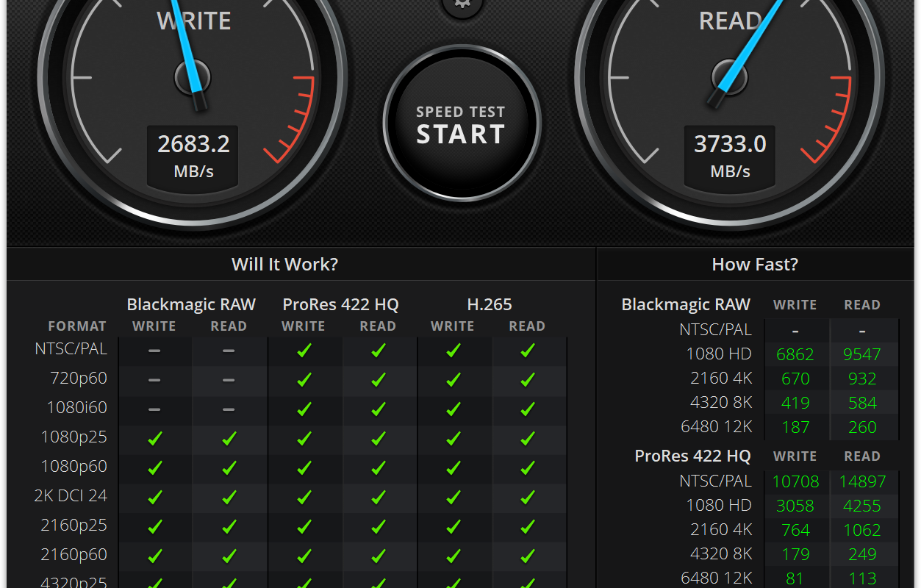Click the H.265 read checkmark for 720p60

click(528, 380)
